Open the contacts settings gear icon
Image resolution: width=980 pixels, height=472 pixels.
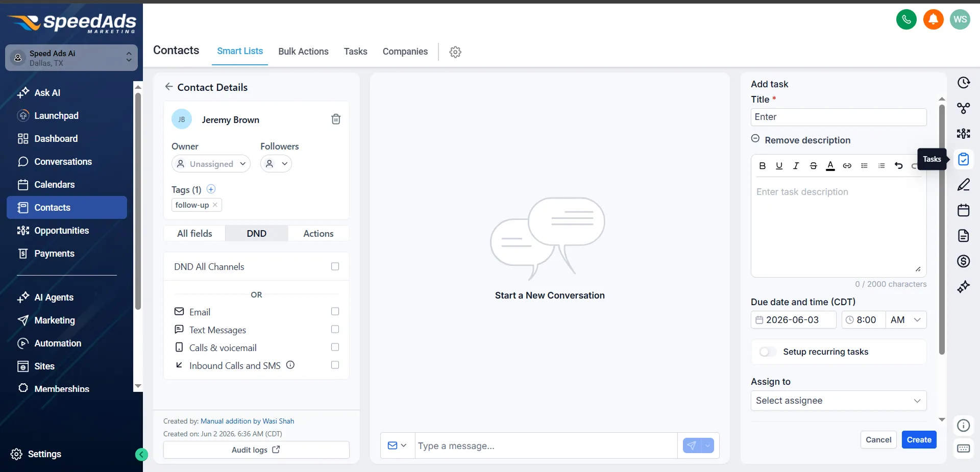(455, 52)
